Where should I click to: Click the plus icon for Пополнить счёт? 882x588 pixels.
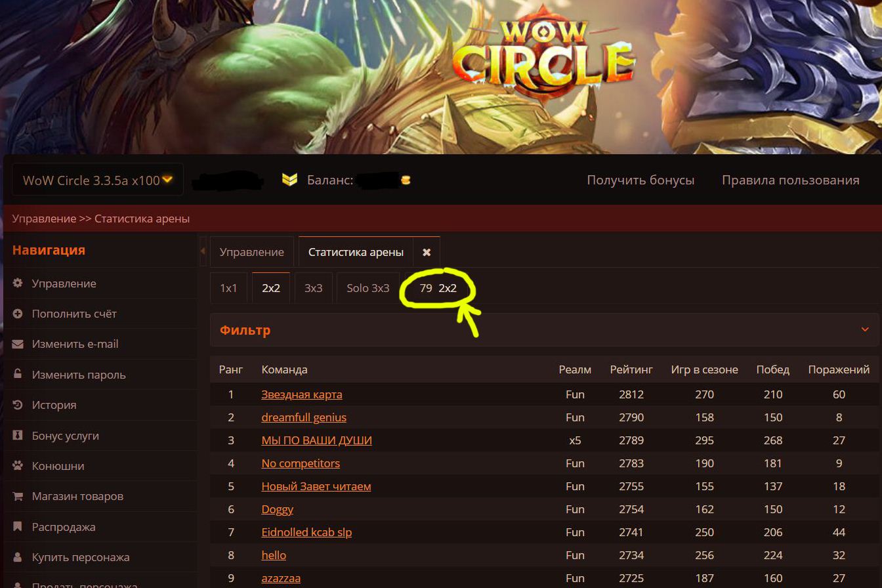(x=18, y=314)
